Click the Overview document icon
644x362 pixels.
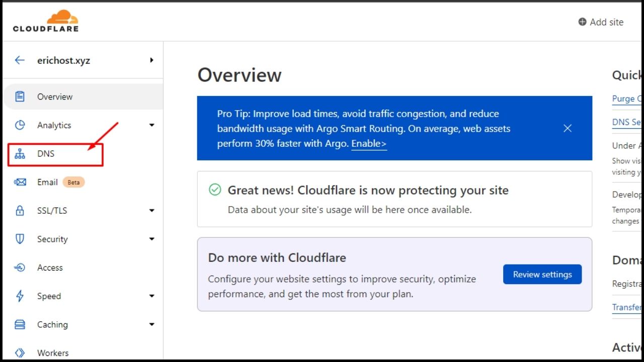tap(20, 97)
